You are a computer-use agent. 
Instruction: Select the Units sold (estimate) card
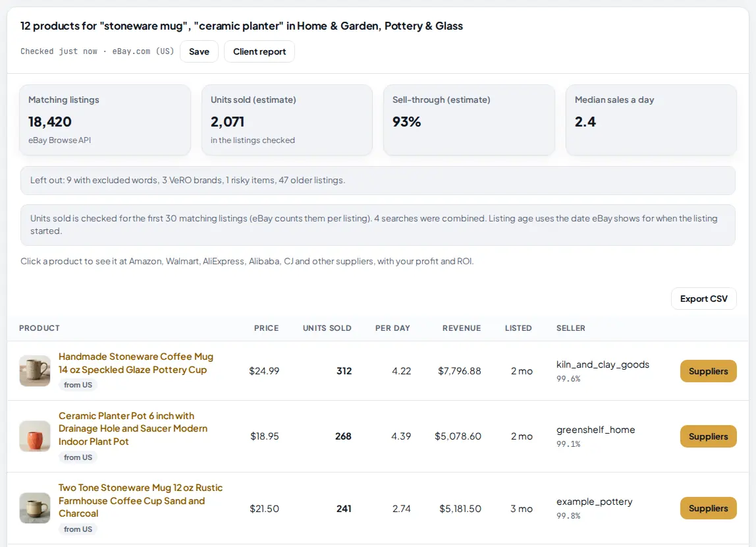287,120
